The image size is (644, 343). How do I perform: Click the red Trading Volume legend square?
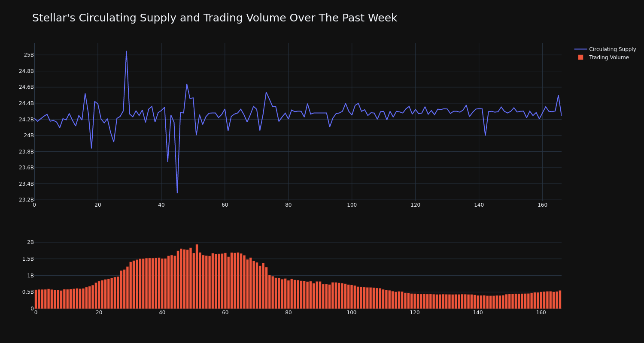click(x=580, y=57)
